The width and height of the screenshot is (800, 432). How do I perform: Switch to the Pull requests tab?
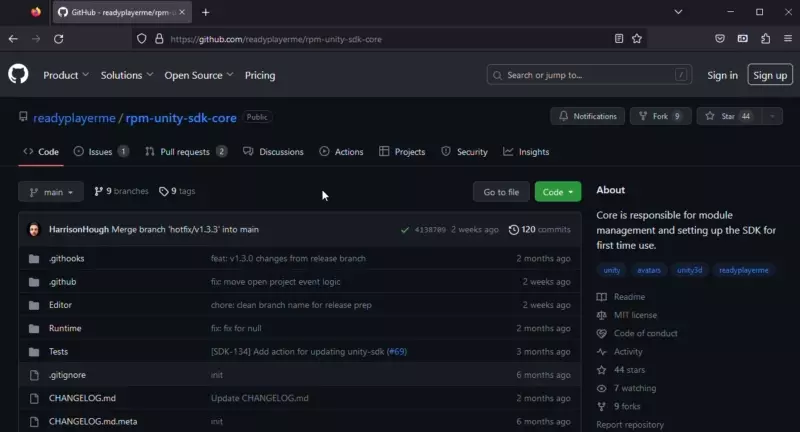coord(186,151)
